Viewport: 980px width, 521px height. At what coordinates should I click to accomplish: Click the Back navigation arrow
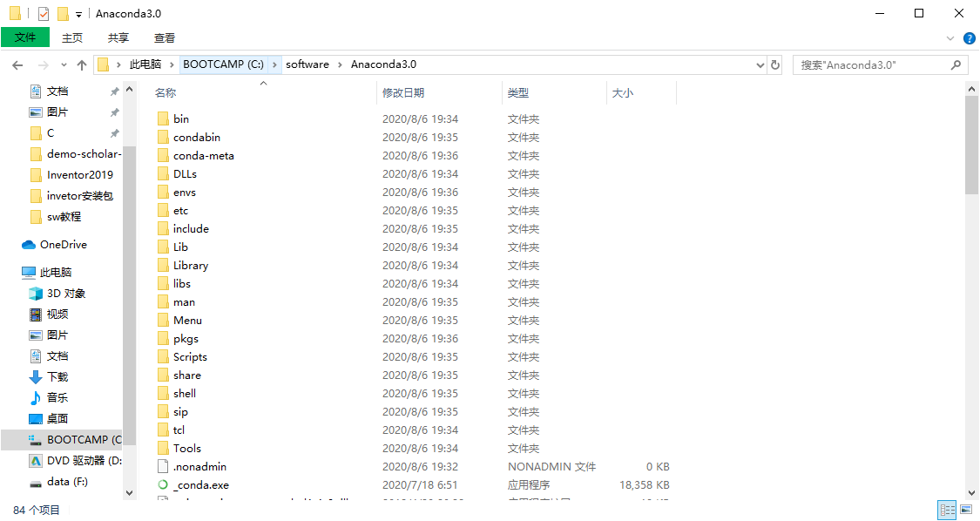[x=17, y=65]
